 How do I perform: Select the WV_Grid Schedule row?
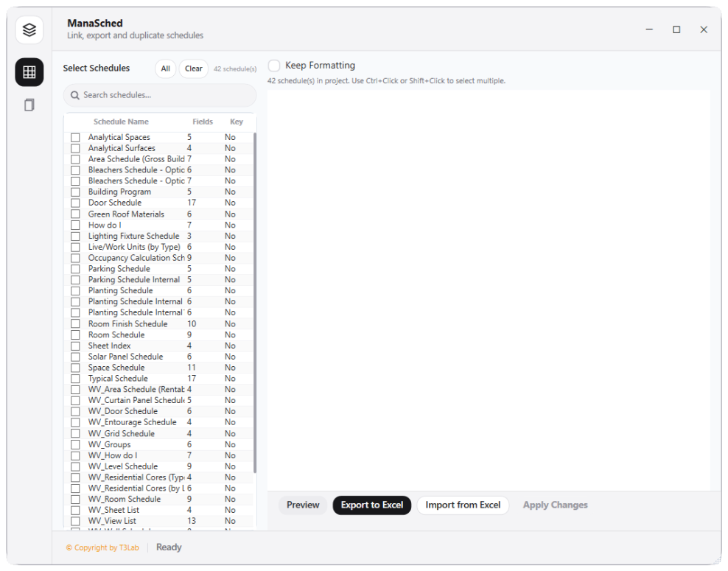click(x=158, y=433)
